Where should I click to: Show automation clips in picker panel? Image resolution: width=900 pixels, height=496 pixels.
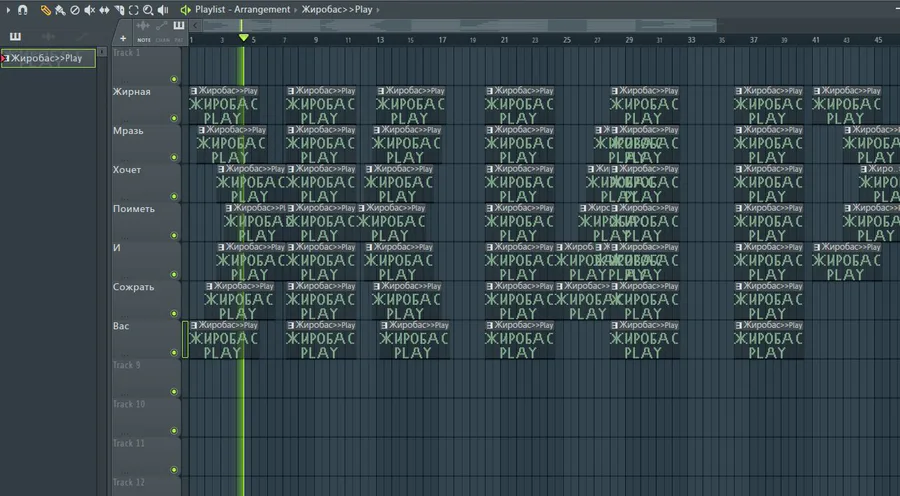82,37
